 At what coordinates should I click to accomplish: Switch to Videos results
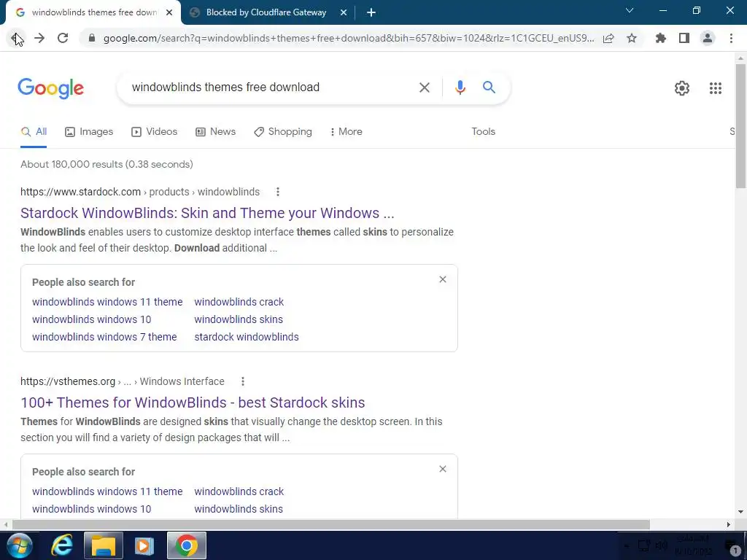tap(155, 132)
